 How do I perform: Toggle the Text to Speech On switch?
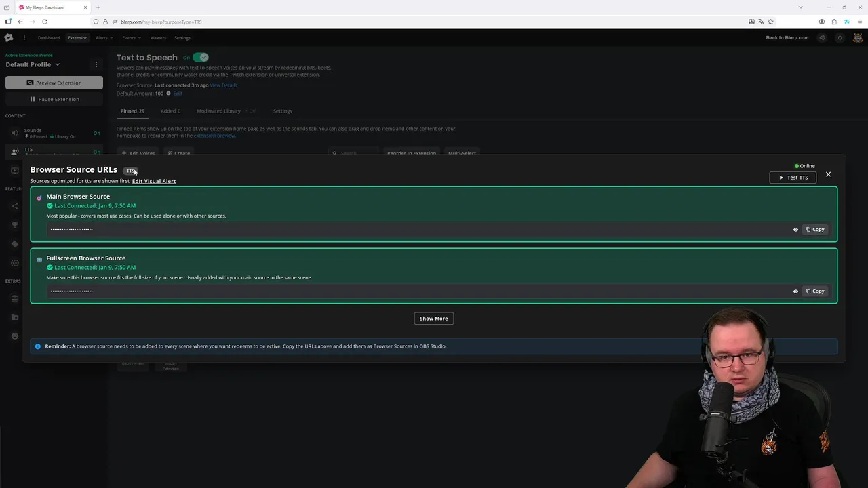(x=201, y=58)
